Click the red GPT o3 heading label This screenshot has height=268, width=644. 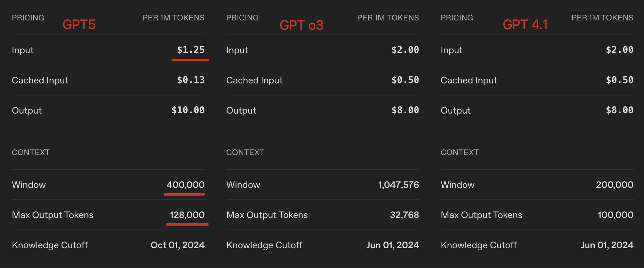coord(302,25)
